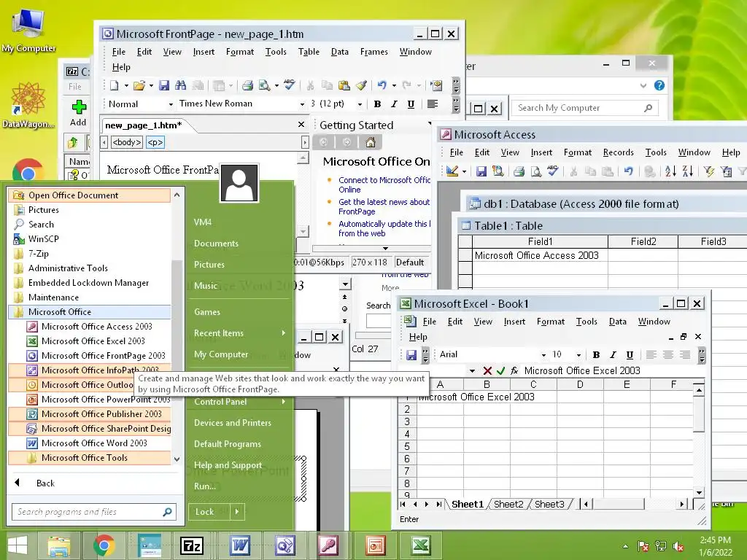Open Chrome from the taskbar

click(x=104, y=545)
